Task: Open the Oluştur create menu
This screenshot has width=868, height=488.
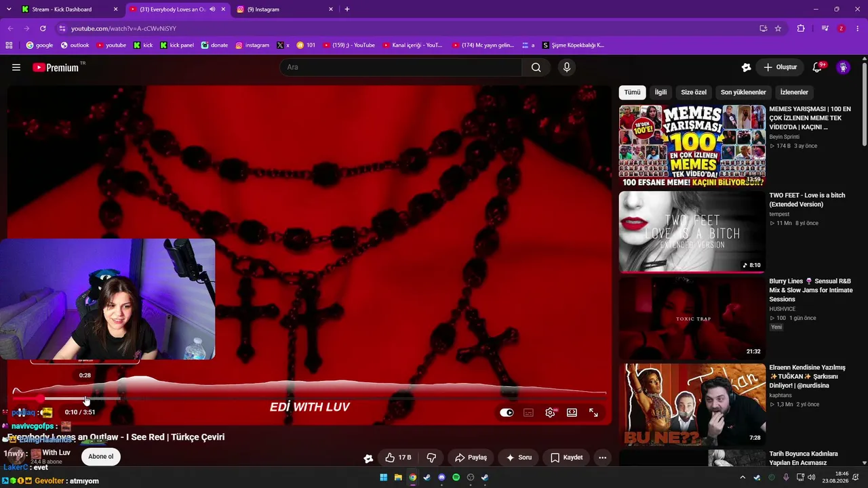Action: coord(780,67)
